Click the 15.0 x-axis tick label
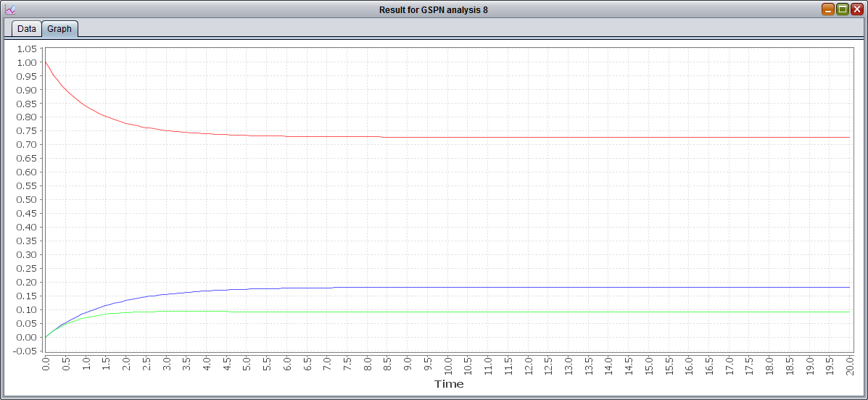The height and width of the screenshot is (400, 868). [x=650, y=367]
